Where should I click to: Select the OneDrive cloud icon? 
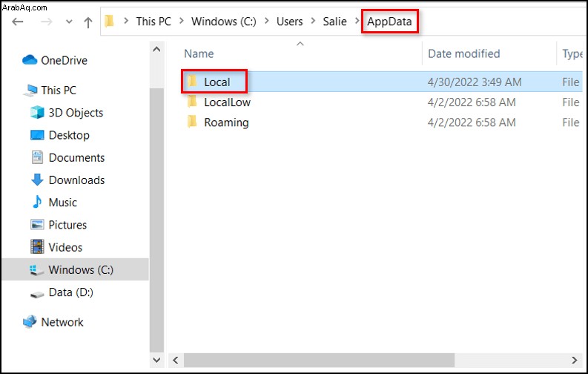30,59
